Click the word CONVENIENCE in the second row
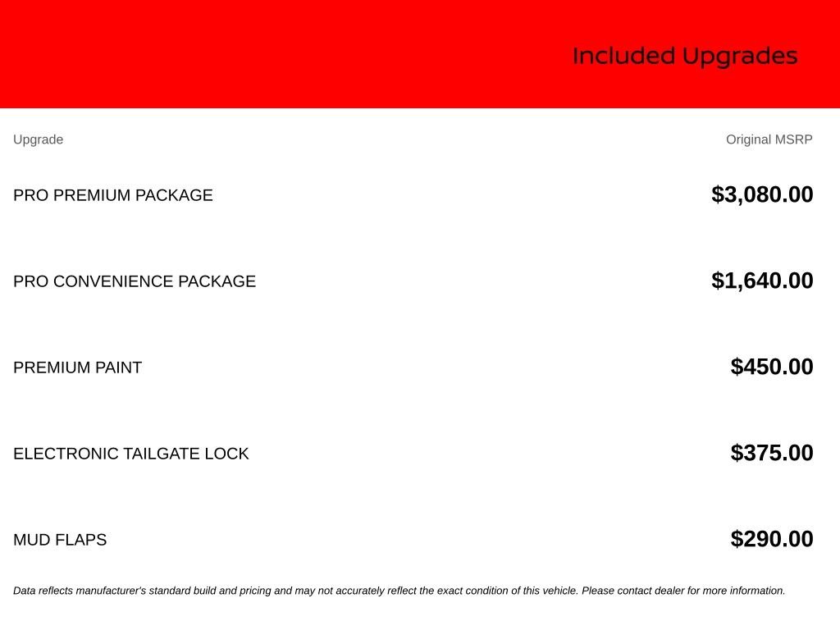840x630 pixels. point(113,281)
